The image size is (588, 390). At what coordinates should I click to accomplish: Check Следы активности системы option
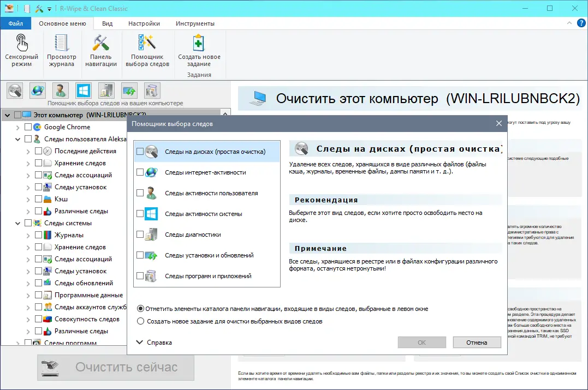point(140,213)
